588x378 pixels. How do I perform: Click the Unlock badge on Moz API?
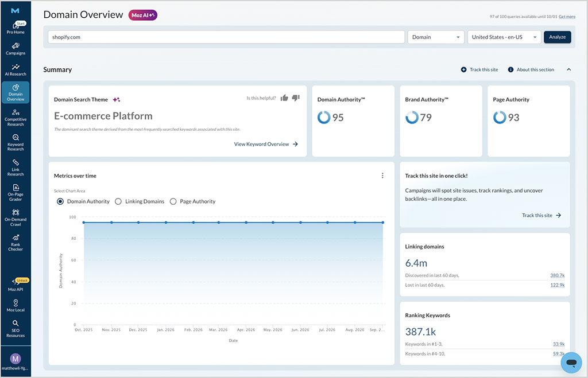pyautogui.click(x=22, y=280)
